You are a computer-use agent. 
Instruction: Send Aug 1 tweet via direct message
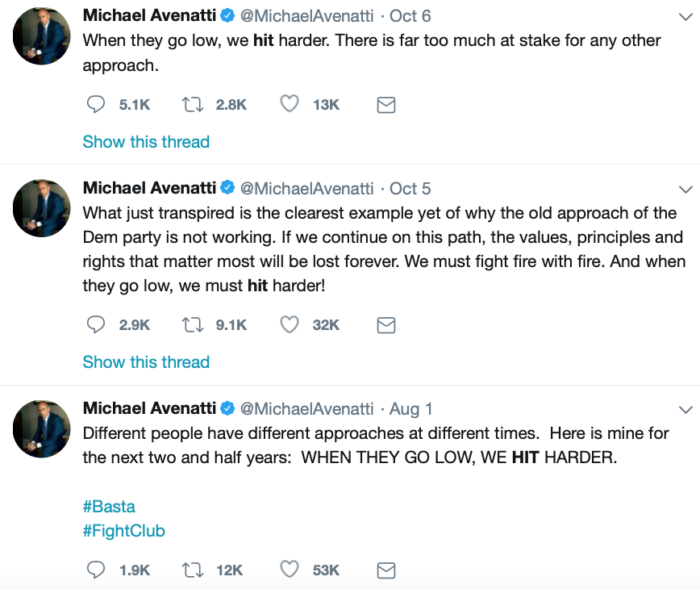[386, 570]
